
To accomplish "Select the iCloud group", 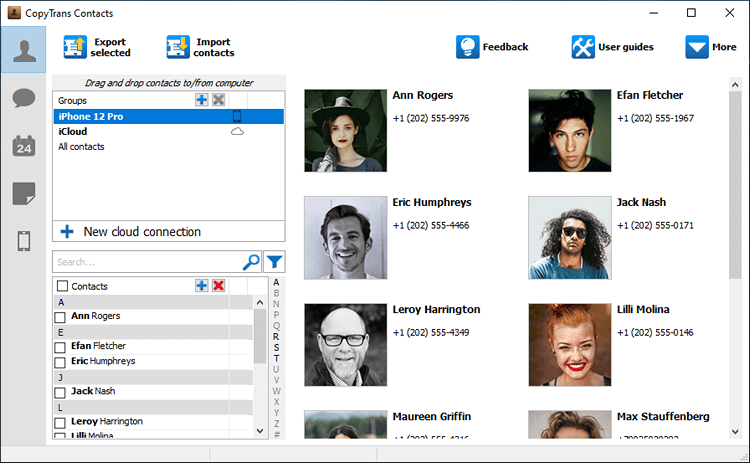I will coord(168,132).
